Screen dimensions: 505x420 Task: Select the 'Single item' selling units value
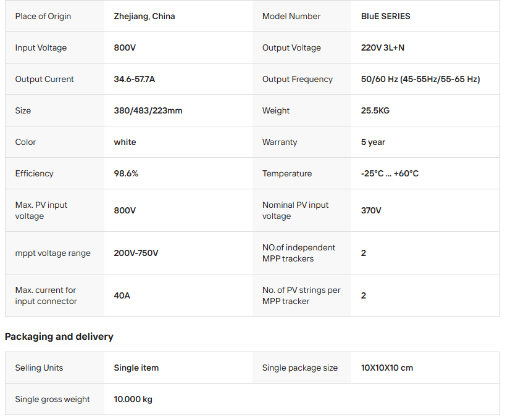pyautogui.click(x=136, y=368)
